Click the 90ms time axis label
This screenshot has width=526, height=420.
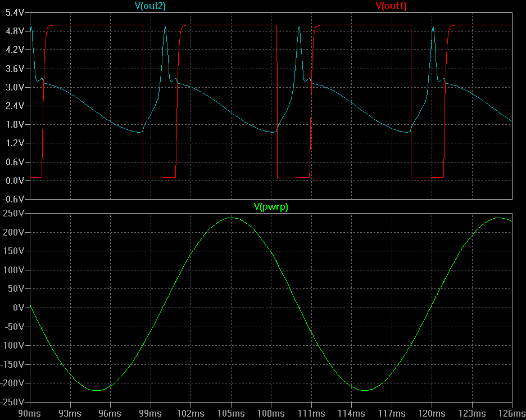tap(30, 413)
